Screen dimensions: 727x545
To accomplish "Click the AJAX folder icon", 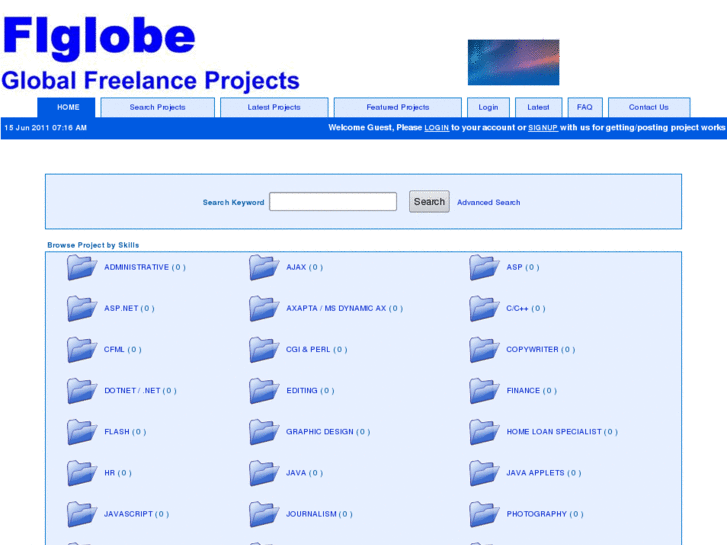I will pos(264,268).
